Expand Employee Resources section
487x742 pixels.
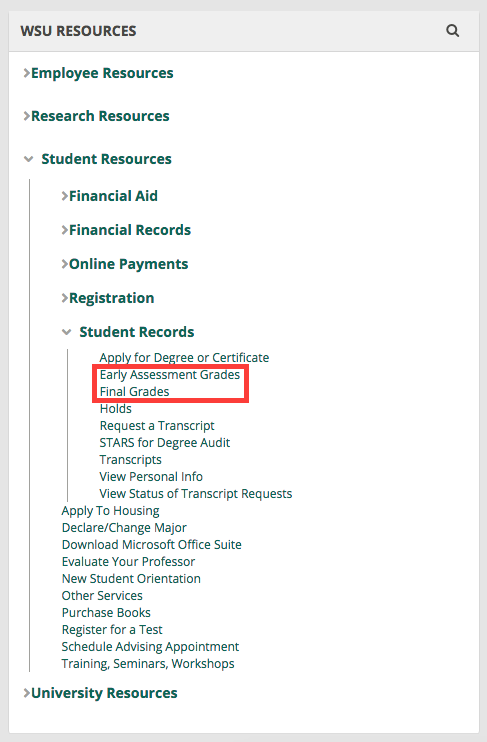pyautogui.click(x=98, y=73)
